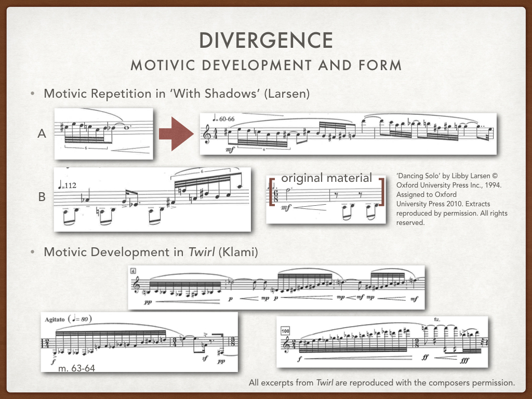Select the tempo 60-66 score excerpt image

coord(348,134)
